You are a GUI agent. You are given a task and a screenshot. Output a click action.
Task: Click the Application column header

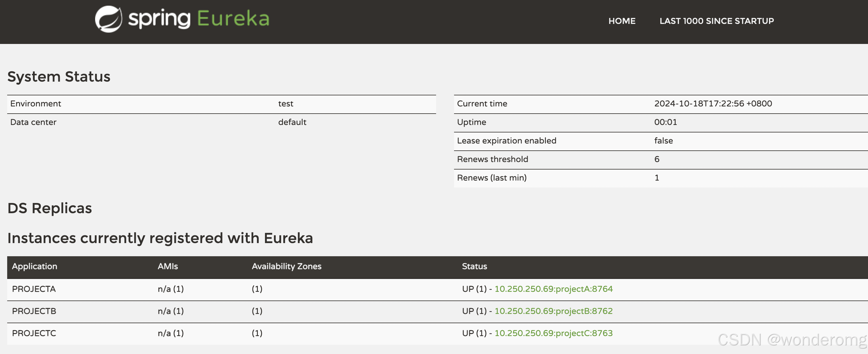[x=34, y=266]
